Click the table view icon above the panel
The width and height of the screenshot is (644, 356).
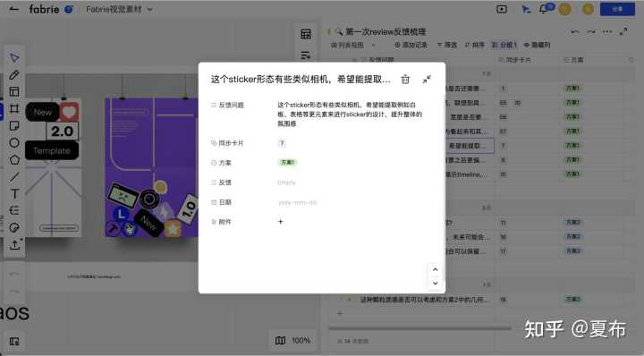(306, 34)
